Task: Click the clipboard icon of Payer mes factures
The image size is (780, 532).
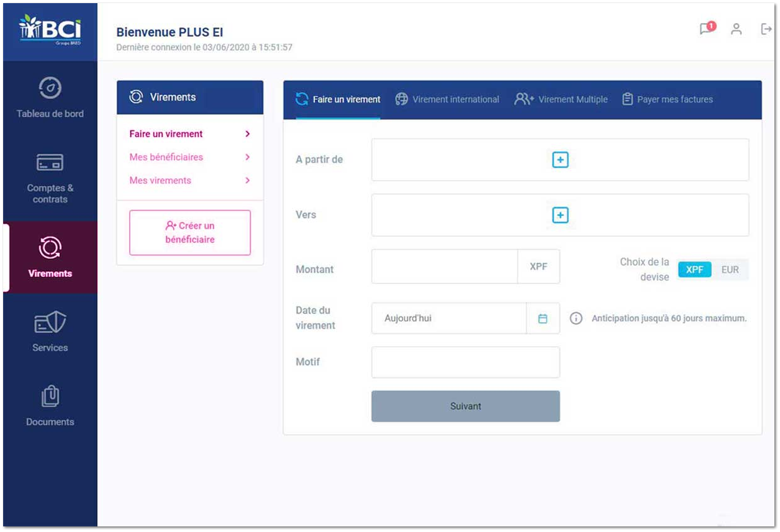Action: click(x=627, y=99)
